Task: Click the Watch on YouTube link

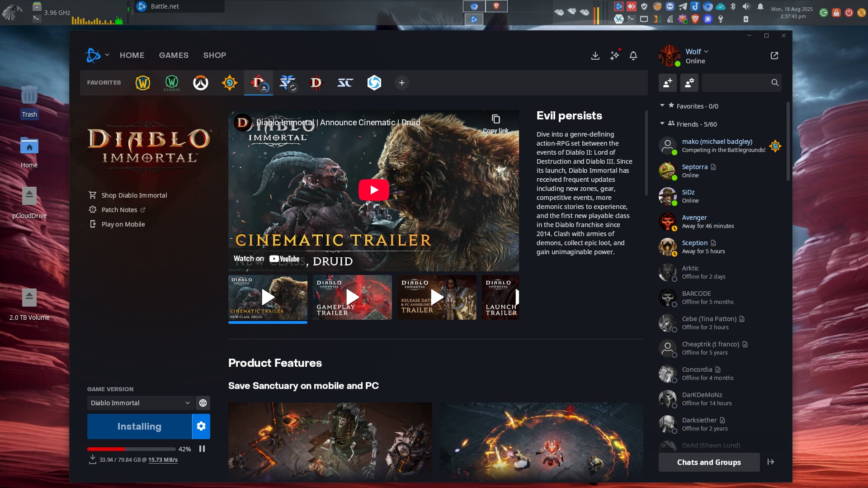Action: pyautogui.click(x=266, y=259)
